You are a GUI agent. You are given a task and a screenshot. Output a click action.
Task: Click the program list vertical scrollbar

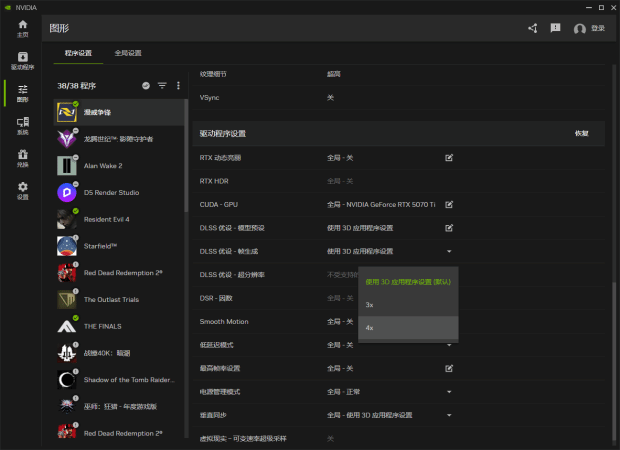coord(186,155)
